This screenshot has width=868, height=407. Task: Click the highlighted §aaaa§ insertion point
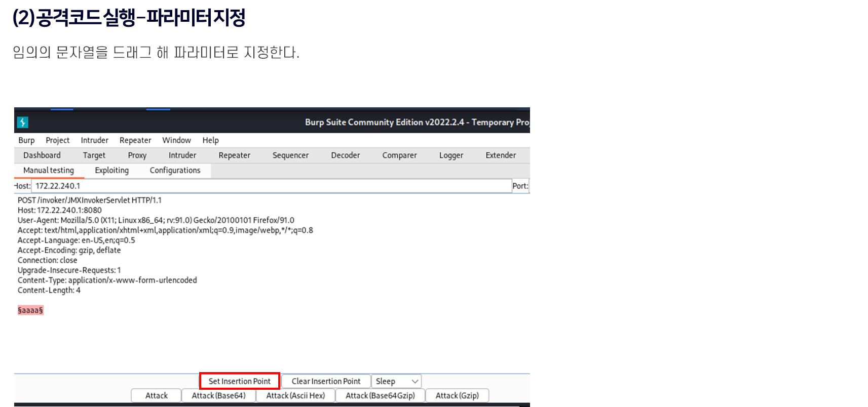tap(30, 310)
